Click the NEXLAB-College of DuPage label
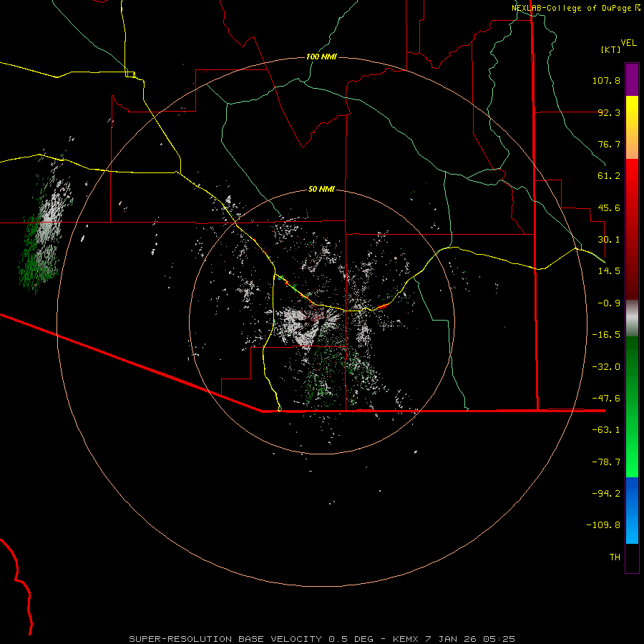 (572, 8)
